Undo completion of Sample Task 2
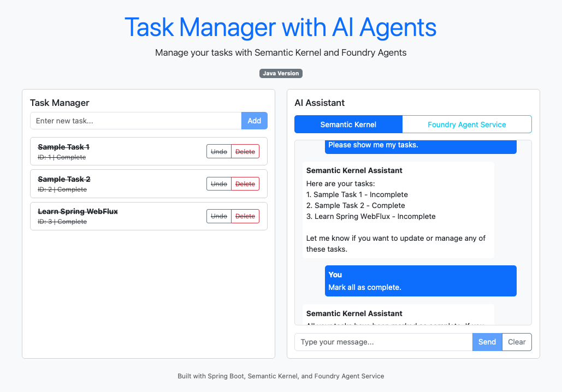The image size is (562, 392). (x=218, y=183)
